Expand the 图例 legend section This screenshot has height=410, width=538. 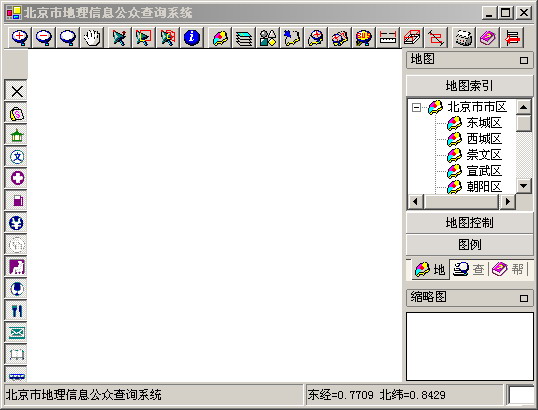click(x=469, y=245)
